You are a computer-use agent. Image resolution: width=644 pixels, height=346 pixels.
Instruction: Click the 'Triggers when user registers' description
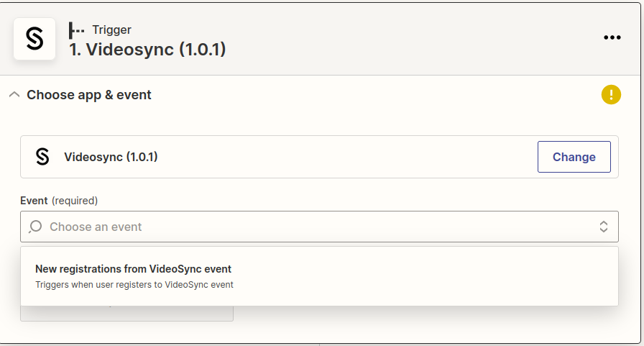point(134,285)
